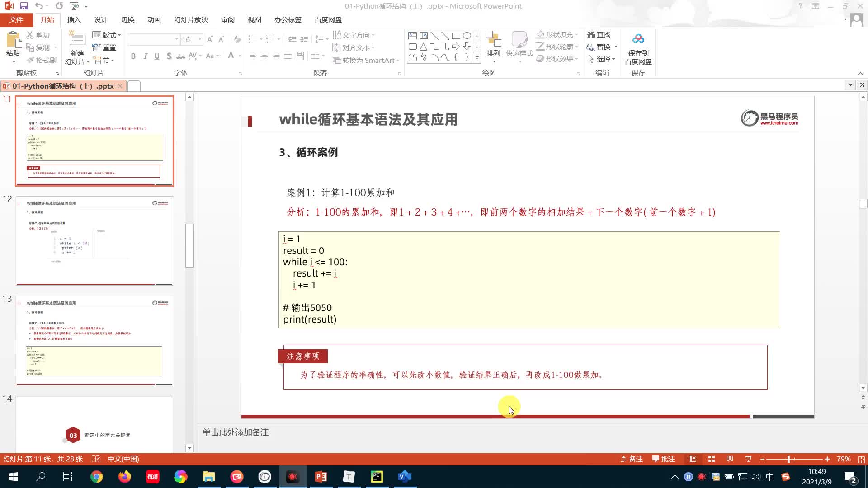The height and width of the screenshot is (488, 868).
Task: Click the Slideshow view icon in status bar
Action: pos(748,459)
